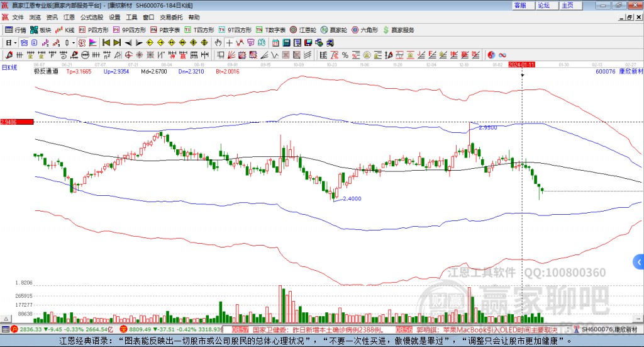Click the Dn=2.3210 indicator value
This screenshot has width=644, height=347.
click(191, 72)
